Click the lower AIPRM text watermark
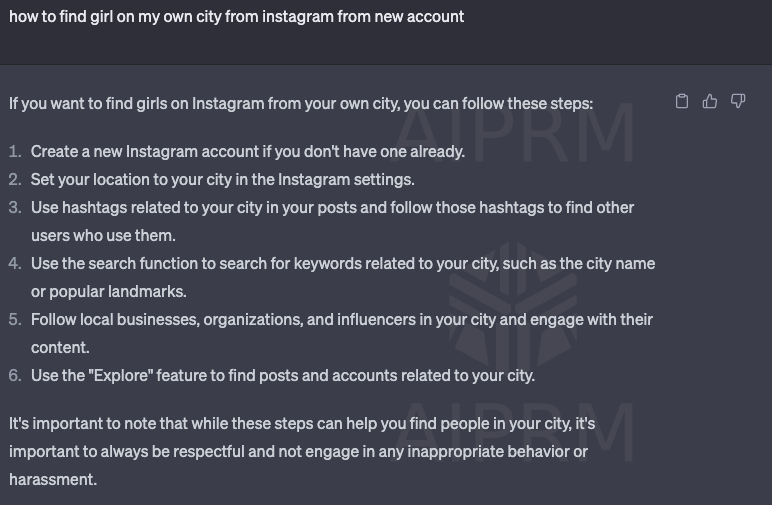The image size is (772, 505). pos(515,432)
